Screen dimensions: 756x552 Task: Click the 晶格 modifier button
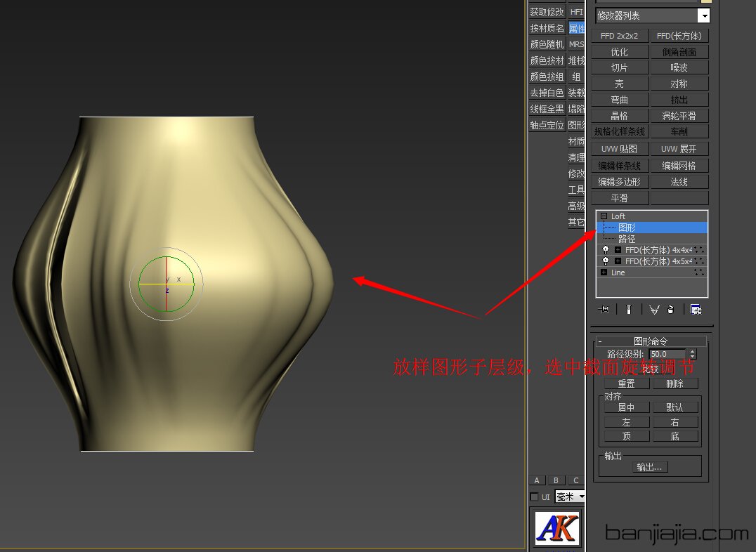620,116
